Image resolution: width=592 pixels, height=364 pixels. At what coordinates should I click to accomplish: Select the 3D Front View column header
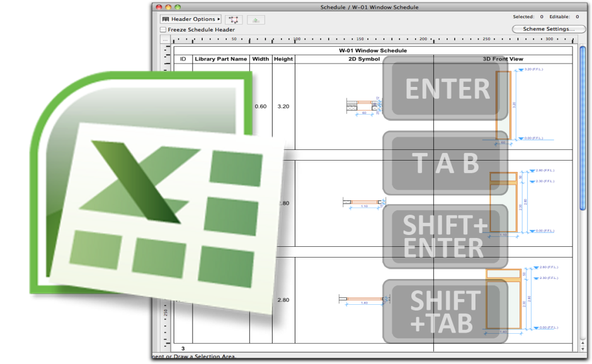[503, 59]
